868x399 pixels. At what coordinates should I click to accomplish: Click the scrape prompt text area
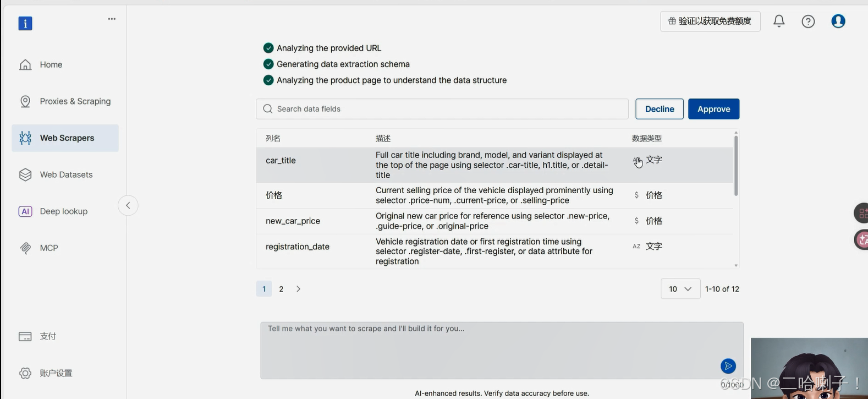coord(502,351)
